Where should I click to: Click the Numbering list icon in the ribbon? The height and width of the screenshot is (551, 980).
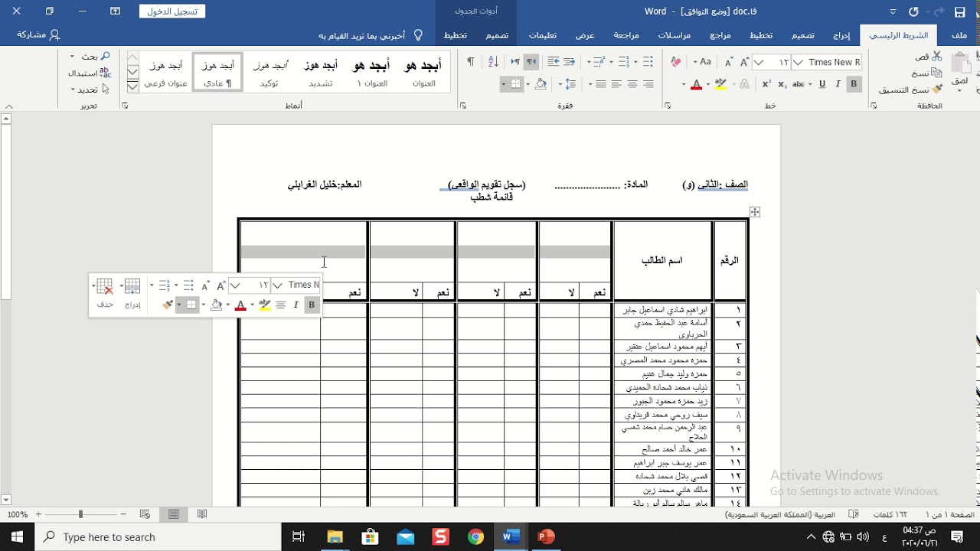point(623,62)
